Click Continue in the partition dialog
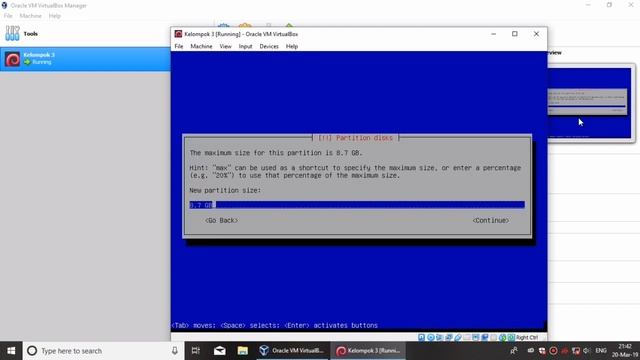 click(x=491, y=220)
